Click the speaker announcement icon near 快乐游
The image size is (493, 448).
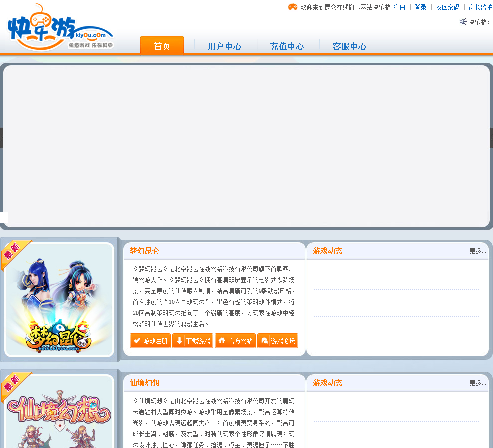463,21
